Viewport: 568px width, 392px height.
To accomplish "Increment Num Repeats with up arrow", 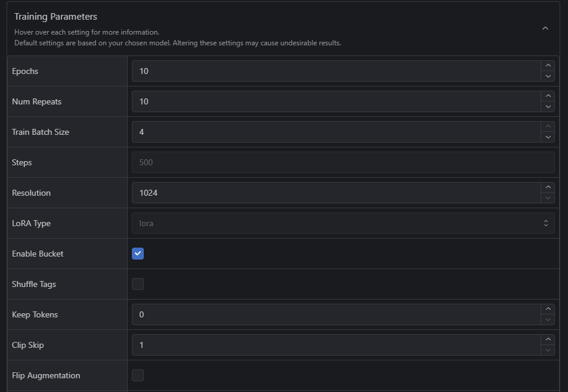I will tap(547, 96).
